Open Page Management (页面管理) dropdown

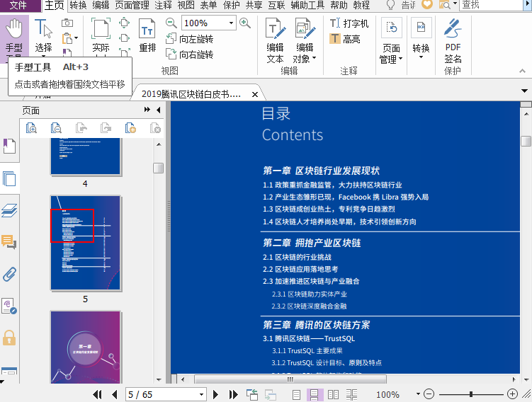391,40
